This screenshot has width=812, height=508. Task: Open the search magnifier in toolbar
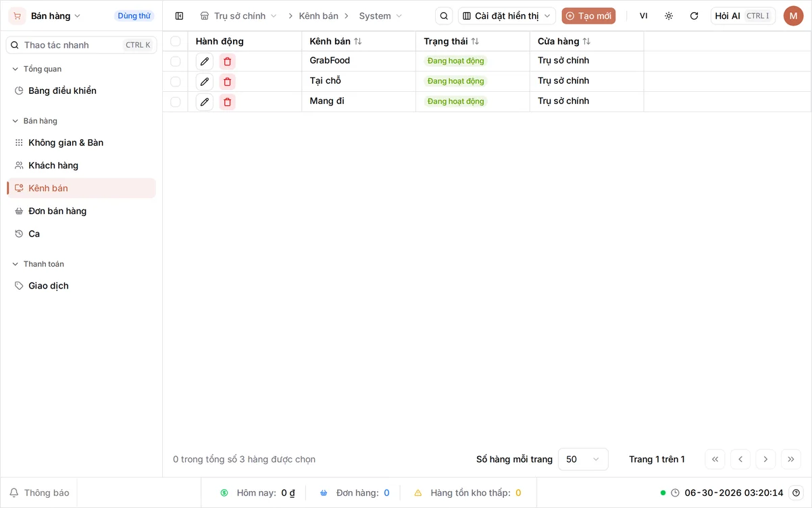tap(444, 16)
